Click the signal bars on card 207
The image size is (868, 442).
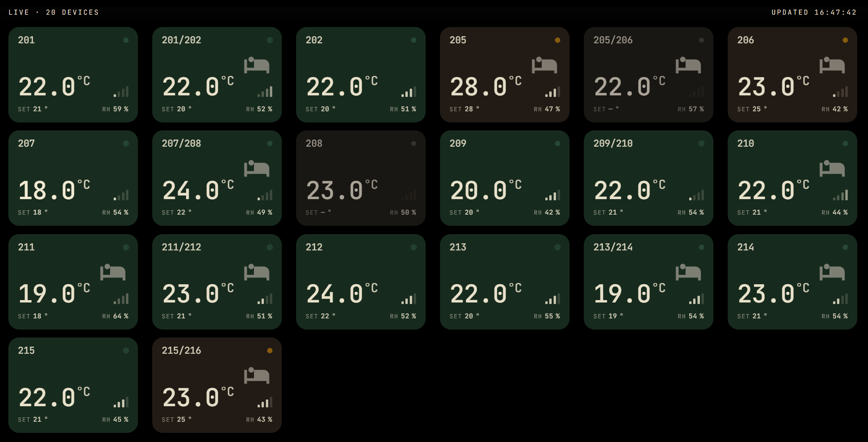(121, 195)
